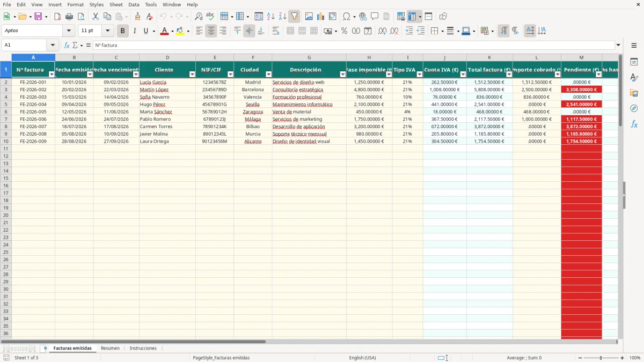Toggle Bold formatting

coord(122,31)
